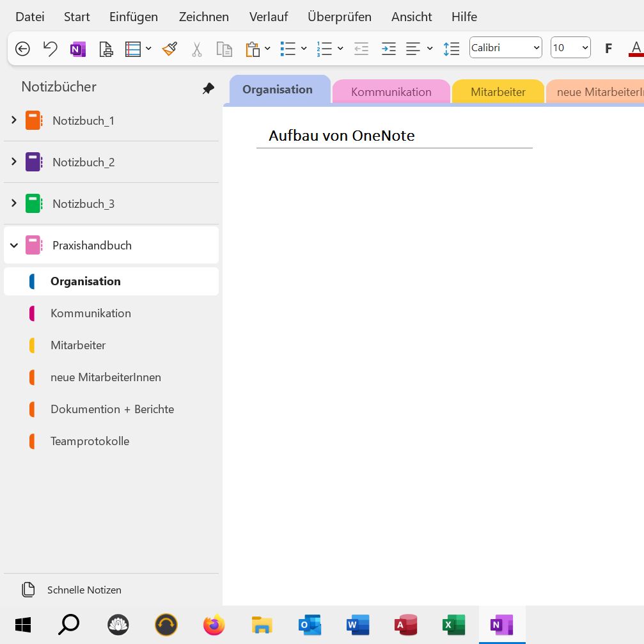Collapse the Praxishandbuch notebook chevron
Image resolution: width=644 pixels, height=644 pixels.
coord(14,246)
